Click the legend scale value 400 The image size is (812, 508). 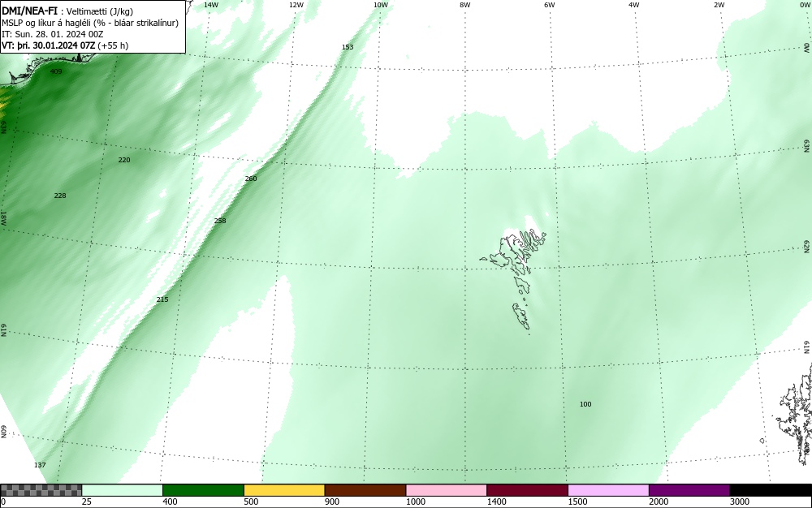tap(170, 502)
